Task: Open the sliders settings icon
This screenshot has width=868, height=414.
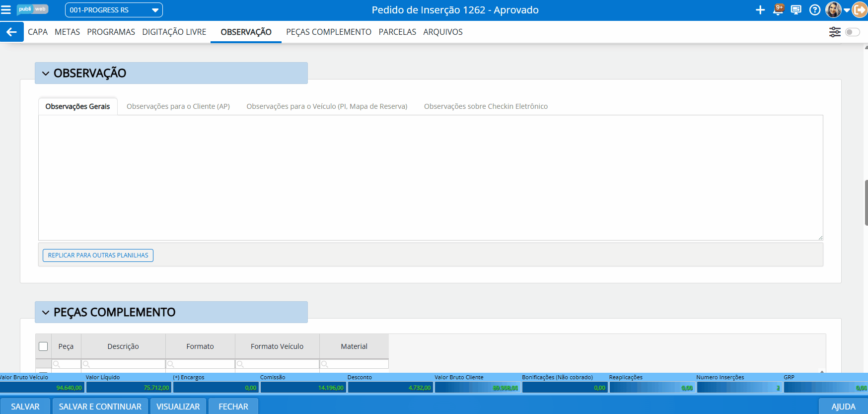Action: pyautogui.click(x=835, y=32)
